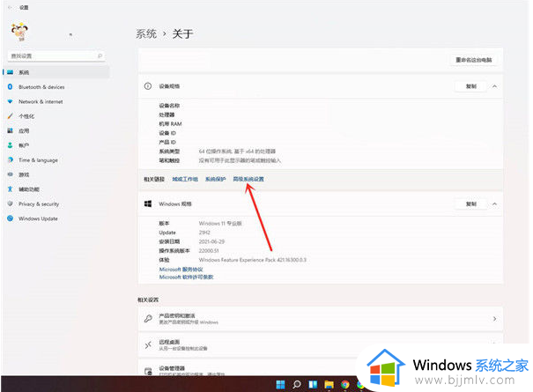The height and width of the screenshot is (392, 533).
Task: Open the 高级系统设置 link
Action: [x=248, y=179]
